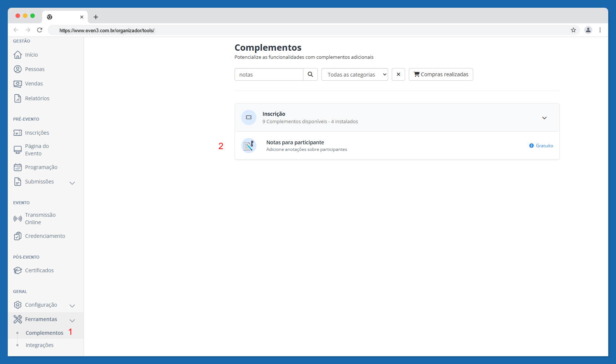Click the Página do Evento monitor icon
The width and height of the screenshot is (616, 364).
tap(17, 150)
